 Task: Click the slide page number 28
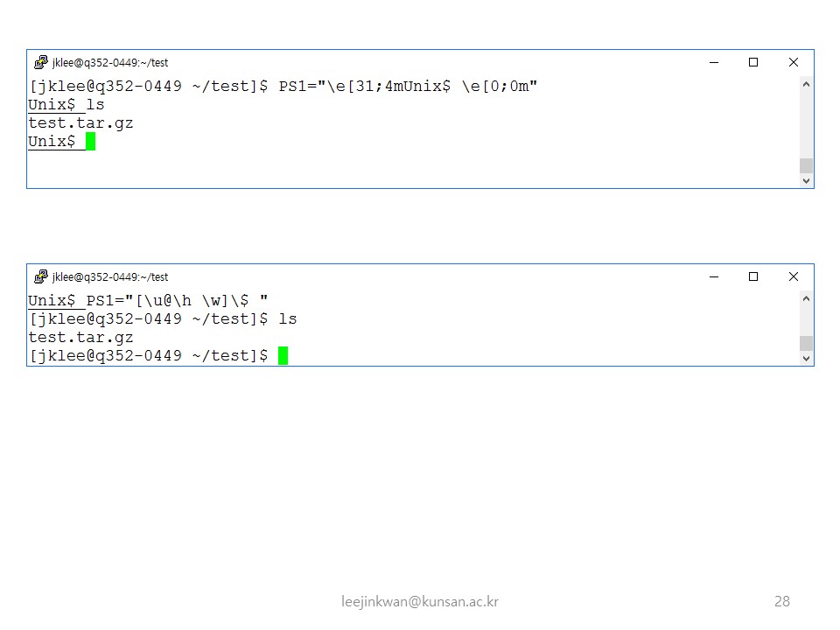pyautogui.click(x=782, y=601)
